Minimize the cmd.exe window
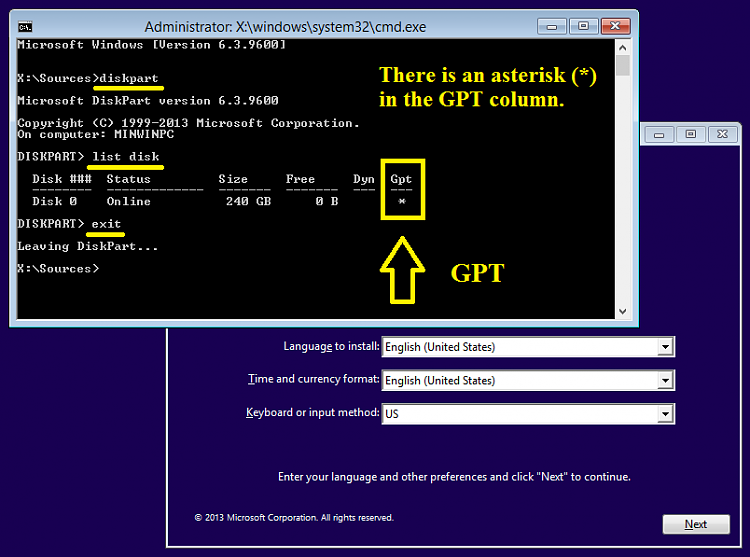The image size is (750, 557). pos(551,26)
